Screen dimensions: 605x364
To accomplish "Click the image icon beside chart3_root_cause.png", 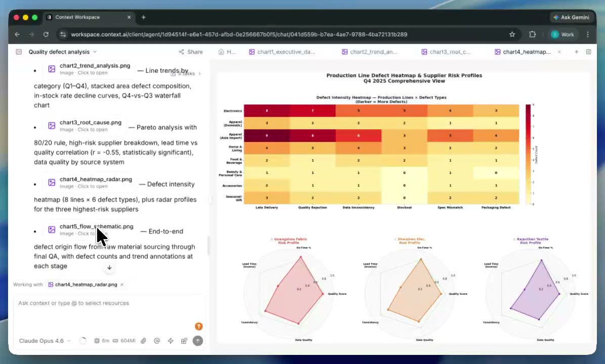I will click(52, 126).
